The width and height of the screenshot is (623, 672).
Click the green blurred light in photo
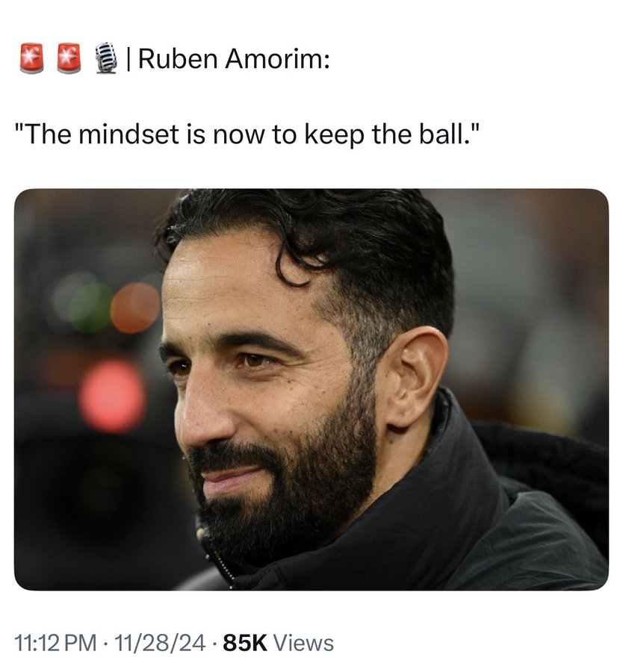90,308
